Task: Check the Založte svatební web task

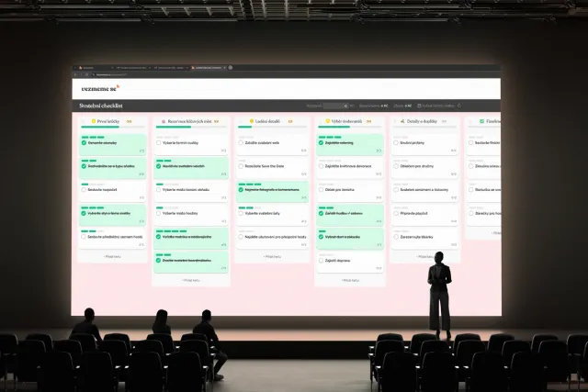Action: tap(240, 142)
